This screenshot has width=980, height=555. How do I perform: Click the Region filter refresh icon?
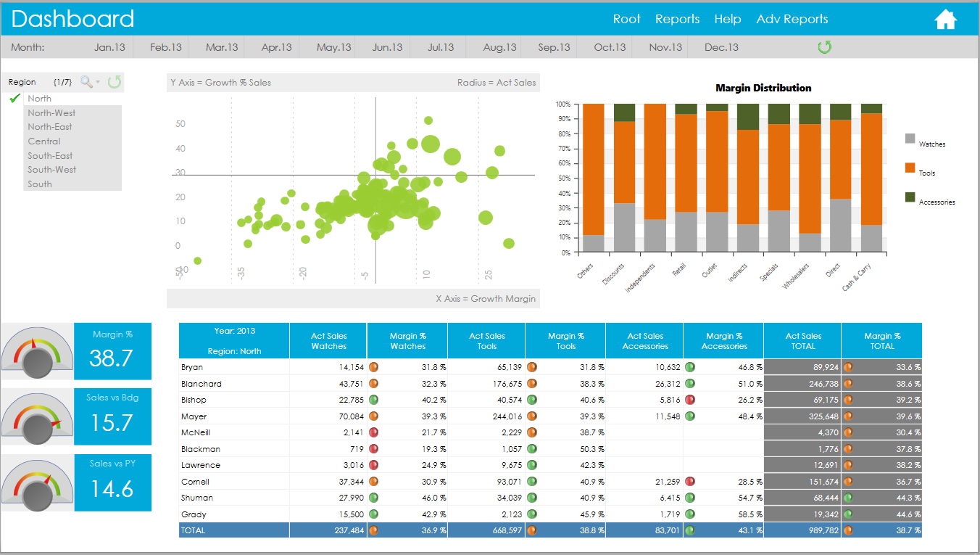(x=115, y=81)
